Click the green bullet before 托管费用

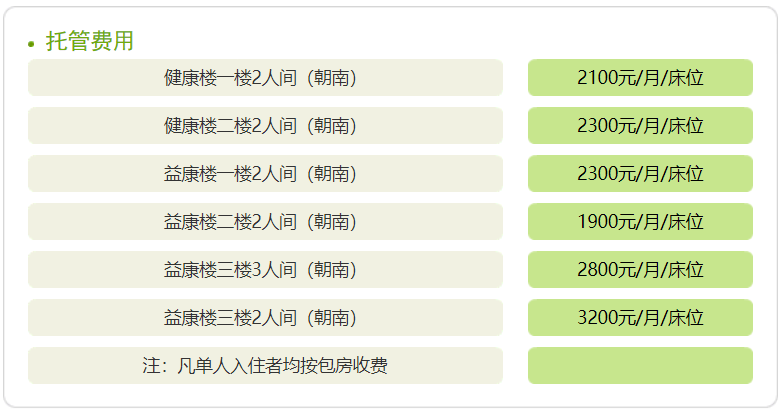pos(31,44)
